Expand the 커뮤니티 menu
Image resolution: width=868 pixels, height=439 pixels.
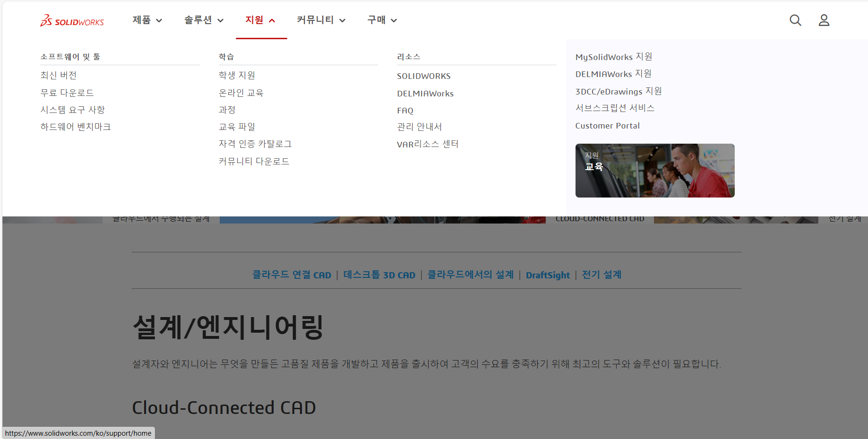[x=321, y=20]
